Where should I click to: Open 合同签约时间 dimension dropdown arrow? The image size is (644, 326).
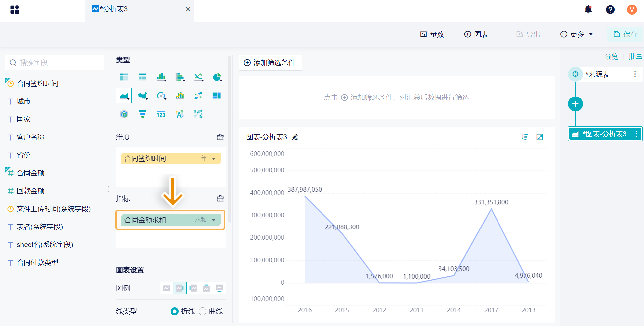(x=214, y=159)
